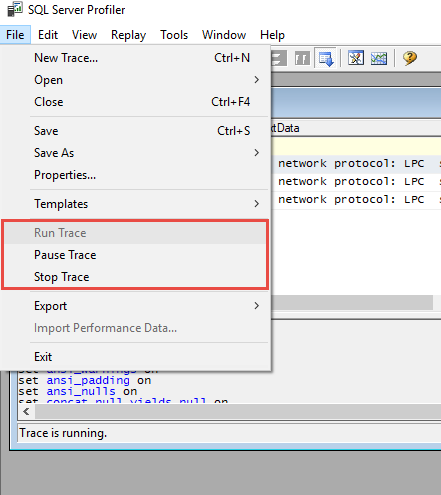Screen dimensions: 441x495
Task: Expand the Templates submenu
Action: coord(136,204)
